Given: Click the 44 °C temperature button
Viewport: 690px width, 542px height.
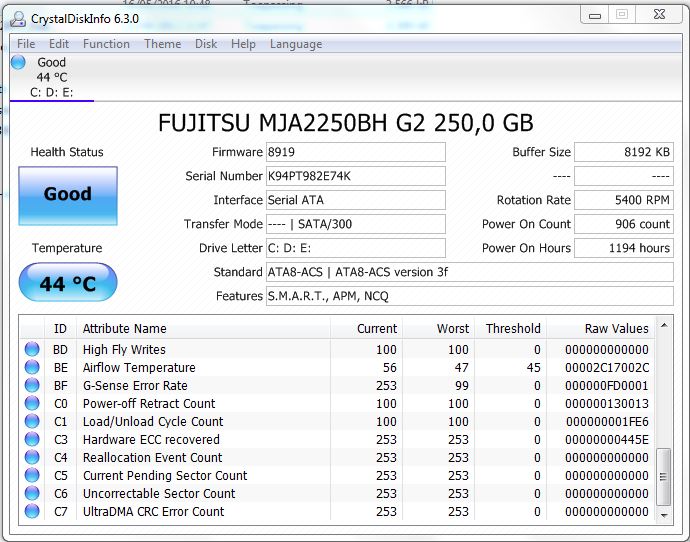Looking at the screenshot, I should [x=68, y=282].
